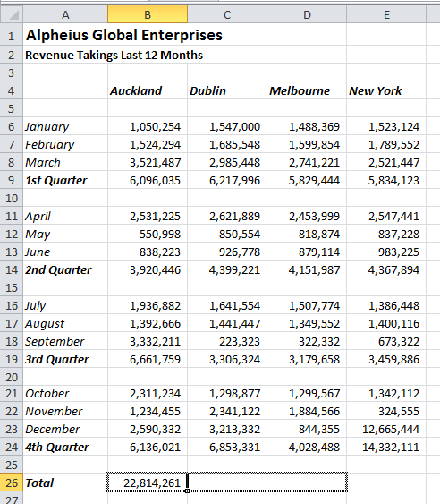Select column E header
Viewport: 440px width, 504px height.
[x=386, y=15]
